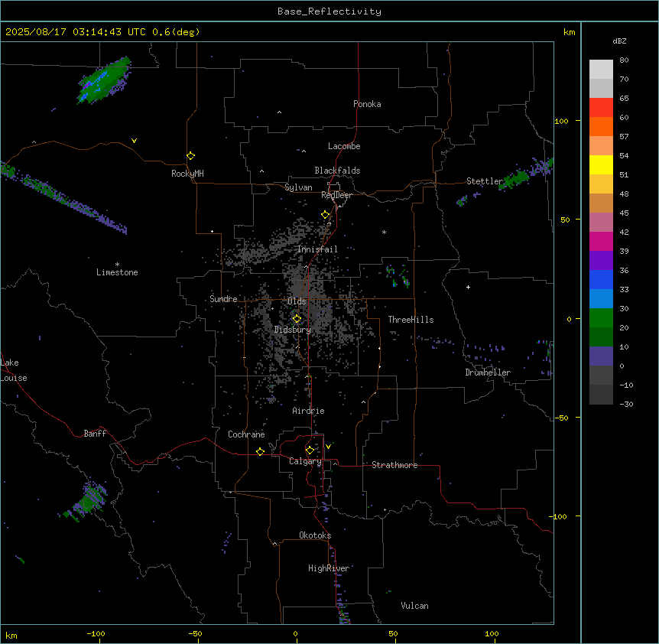Click the km label at top right
The image size is (659, 644).
pyautogui.click(x=569, y=32)
